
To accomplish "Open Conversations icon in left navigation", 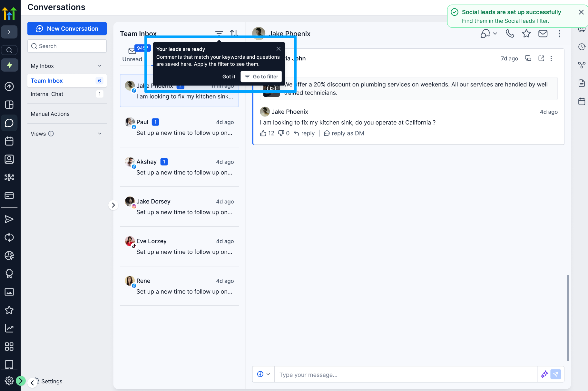I will tap(9, 123).
